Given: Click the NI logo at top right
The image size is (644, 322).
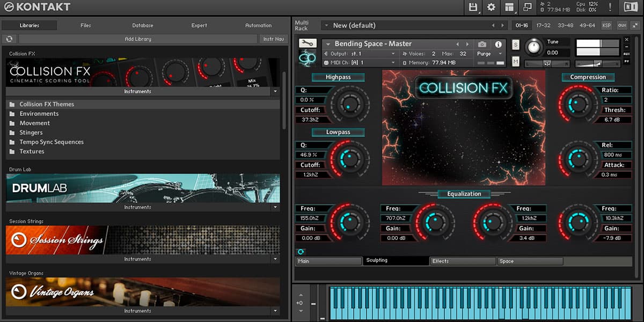Looking at the screenshot, I should pos(632,7).
